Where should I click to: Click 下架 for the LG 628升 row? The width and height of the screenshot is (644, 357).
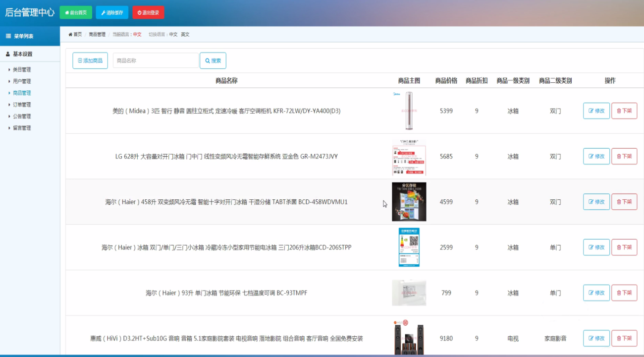click(x=624, y=156)
